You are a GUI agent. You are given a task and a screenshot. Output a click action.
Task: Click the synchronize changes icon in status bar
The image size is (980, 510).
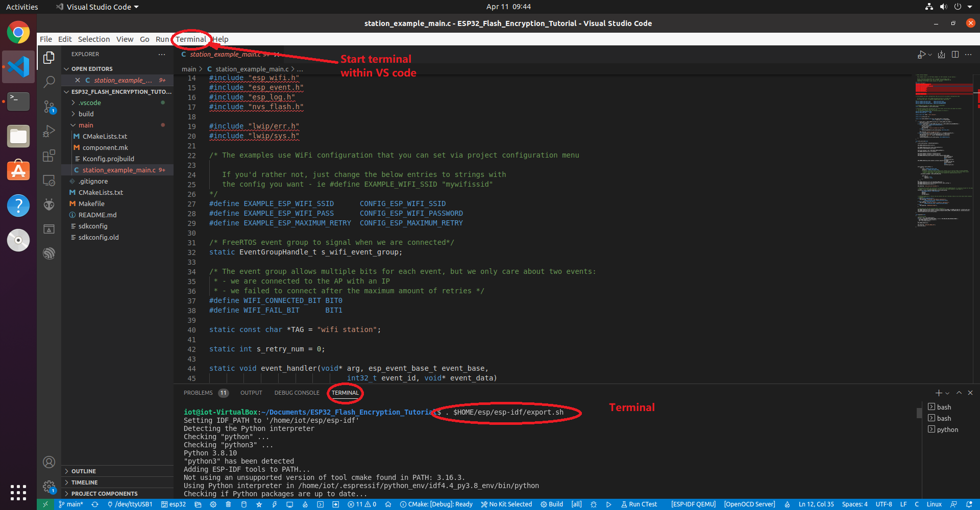(x=95, y=504)
